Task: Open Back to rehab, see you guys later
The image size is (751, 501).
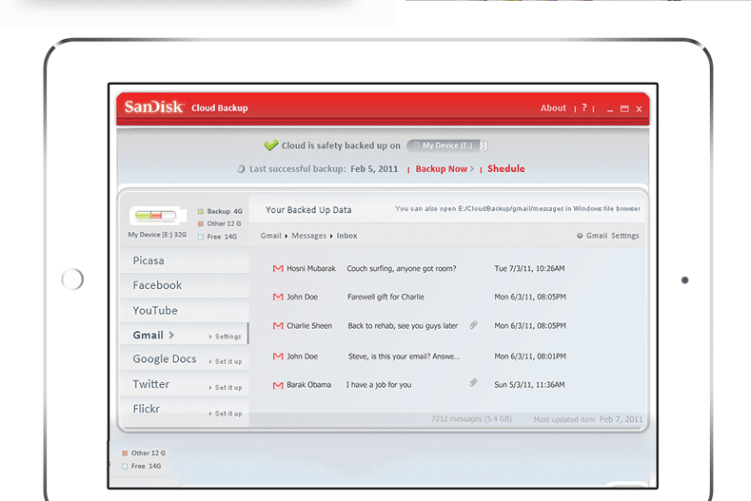Action: coord(403,326)
